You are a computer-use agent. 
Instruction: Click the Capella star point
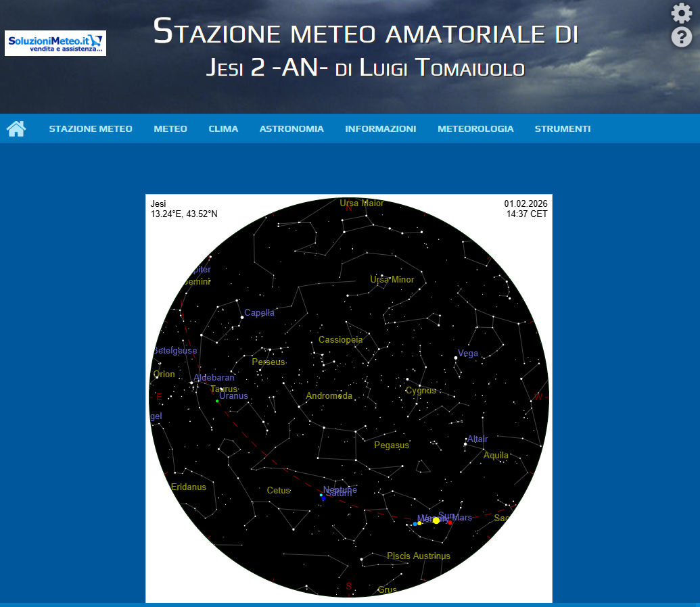click(x=242, y=317)
